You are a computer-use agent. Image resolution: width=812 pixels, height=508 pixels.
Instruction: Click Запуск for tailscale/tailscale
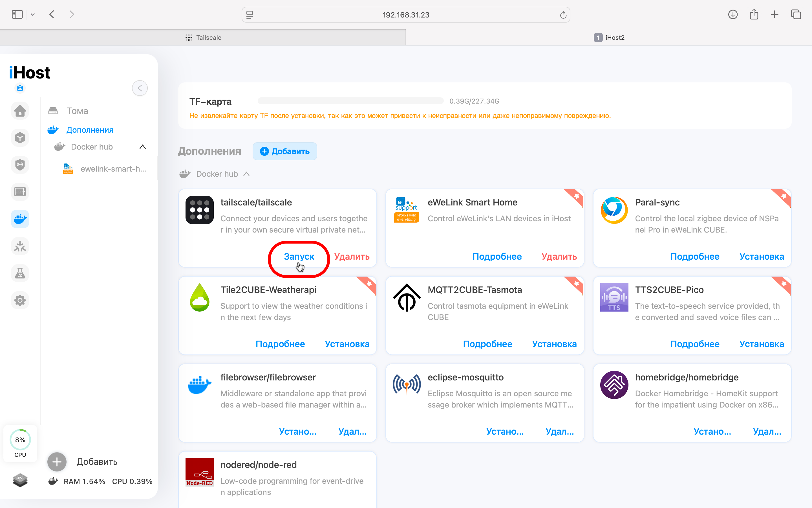pyautogui.click(x=299, y=257)
